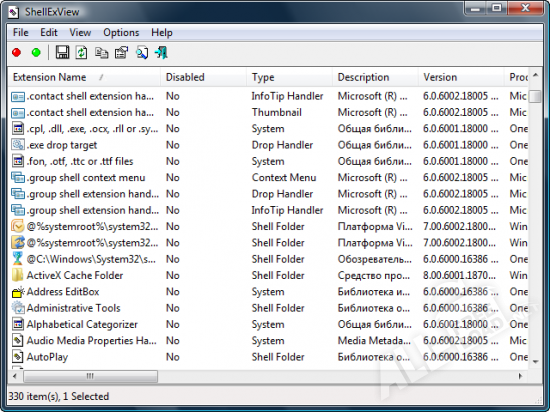
Task: Click the horizontal scrollbar right arrow
Action: 520,376
